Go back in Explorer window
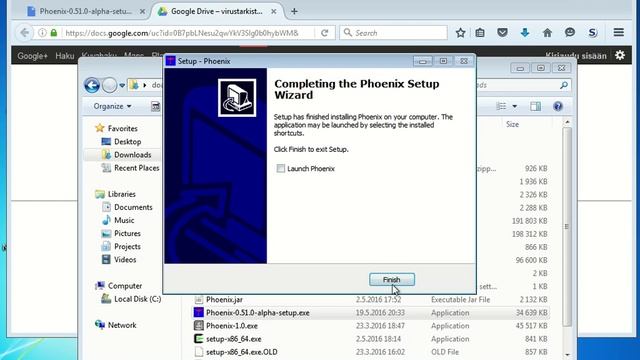 point(92,85)
